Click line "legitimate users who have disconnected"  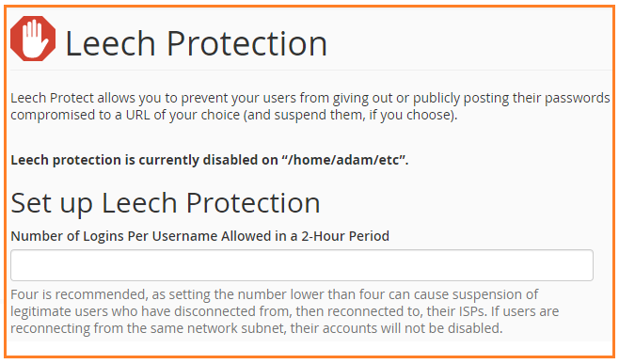[x=285, y=311]
